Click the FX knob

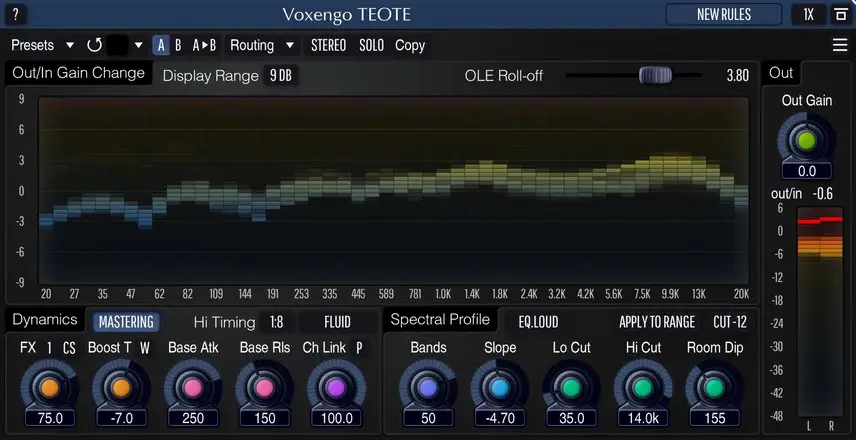tap(49, 388)
